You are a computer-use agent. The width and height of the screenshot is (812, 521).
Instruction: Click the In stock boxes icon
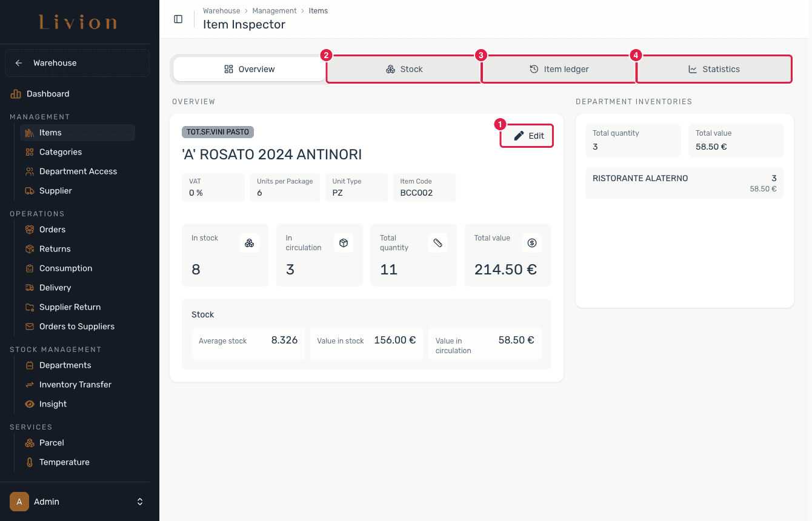(249, 243)
